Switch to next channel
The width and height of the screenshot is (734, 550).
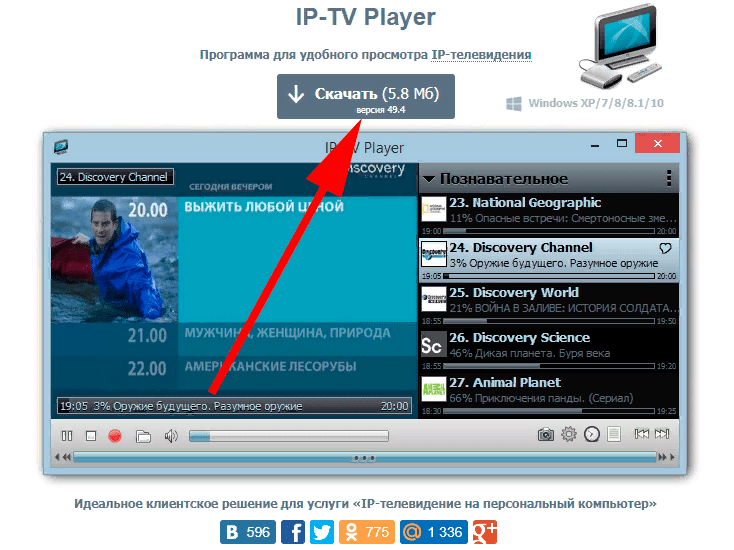[x=662, y=434]
